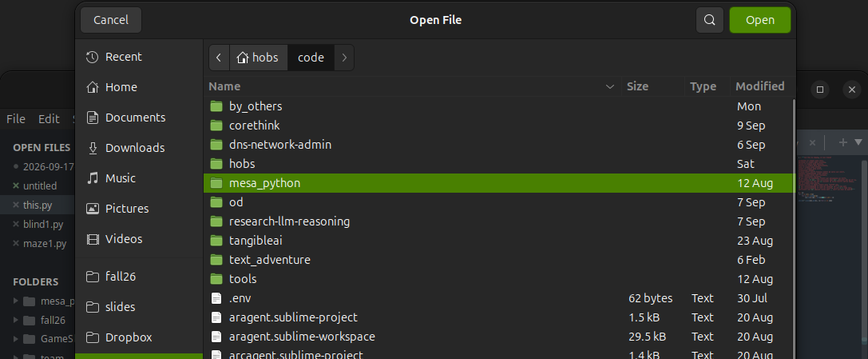The width and height of the screenshot is (868, 359).
Task: Switch to maze1.py in Sublime open files
Action: coord(45,243)
